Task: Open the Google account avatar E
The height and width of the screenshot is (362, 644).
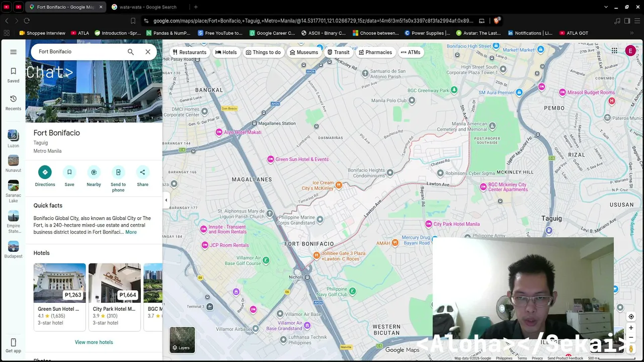Action: click(630, 51)
